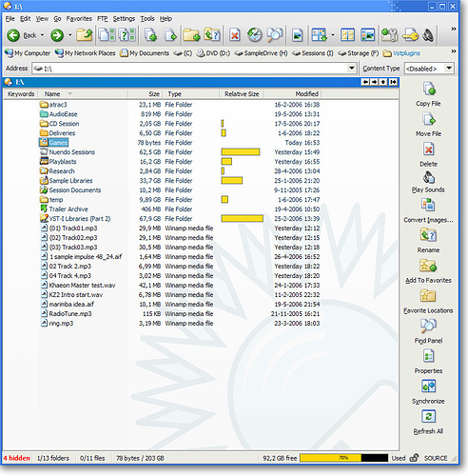Viewport: 468px width, 476px height.
Task: Click the Copy File icon in side panel
Action: (429, 89)
